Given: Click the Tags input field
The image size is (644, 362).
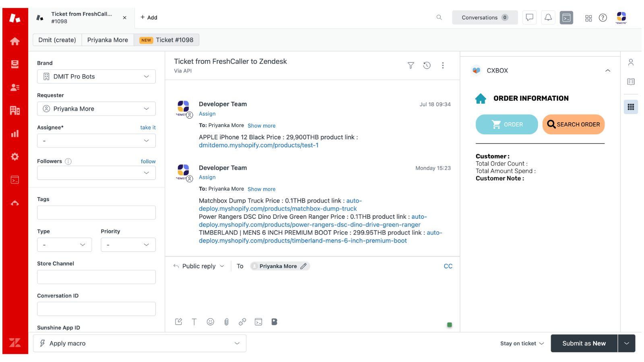Looking at the screenshot, I should point(96,213).
